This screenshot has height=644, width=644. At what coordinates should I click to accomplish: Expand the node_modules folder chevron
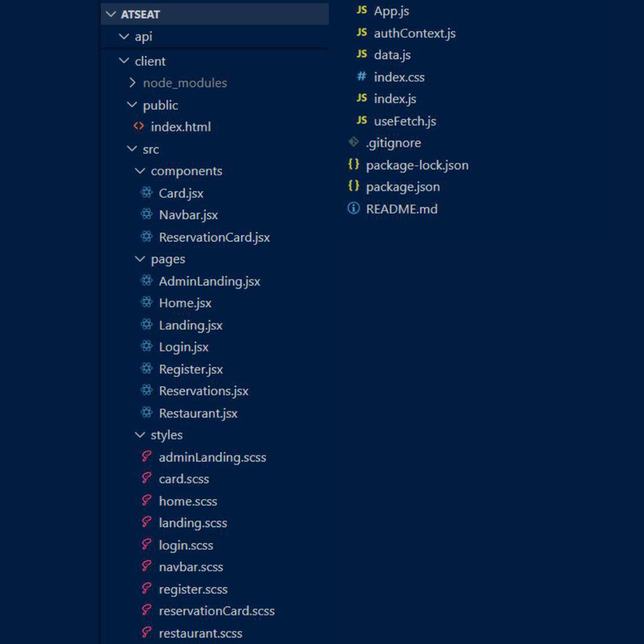pos(132,83)
